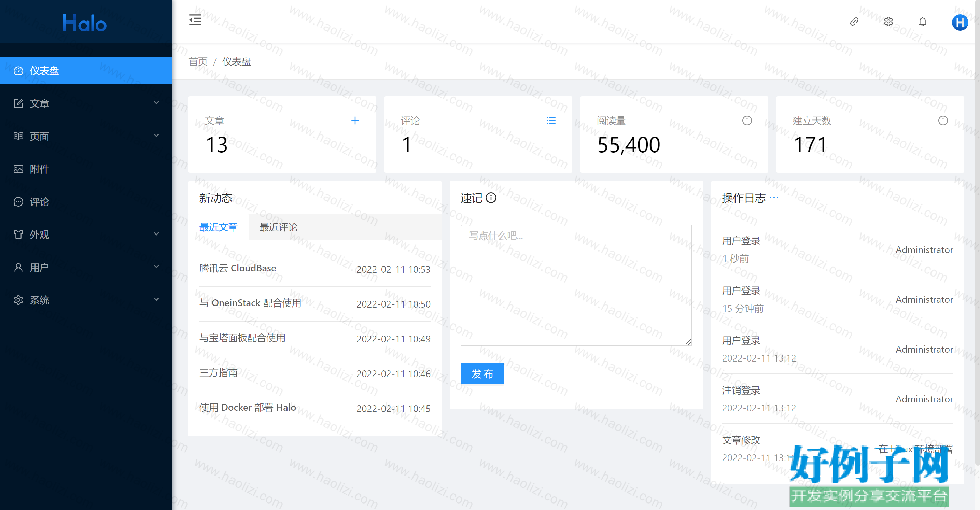The height and width of the screenshot is (510, 980).
Task: Expand the 系统 sidebar menu chevron
Action: [x=156, y=299]
